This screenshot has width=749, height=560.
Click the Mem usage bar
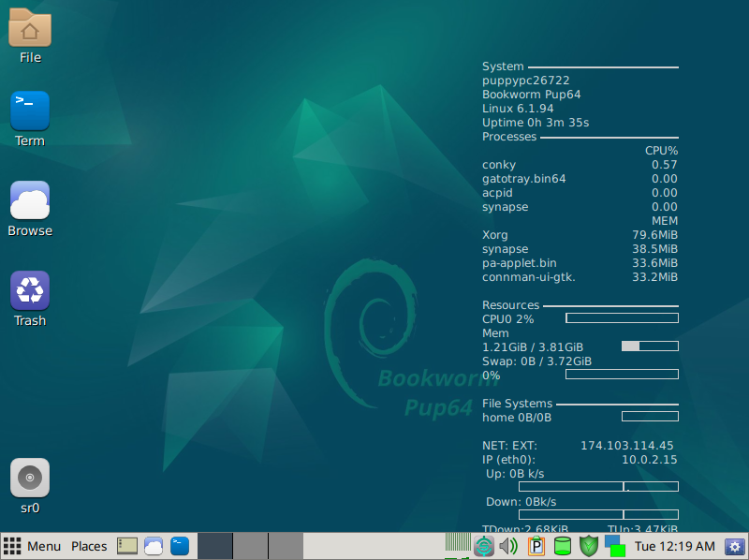coord(650,346)
